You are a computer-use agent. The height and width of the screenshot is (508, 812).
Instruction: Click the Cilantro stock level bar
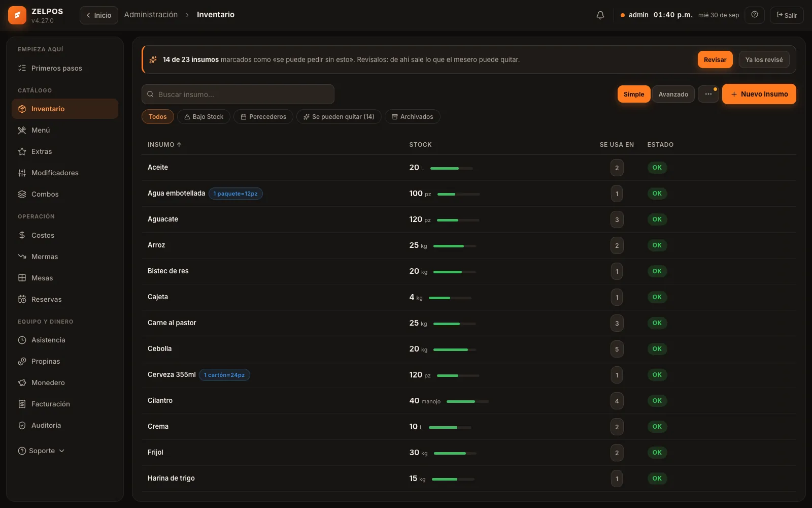pyautogui.click(x=468, y=401)
